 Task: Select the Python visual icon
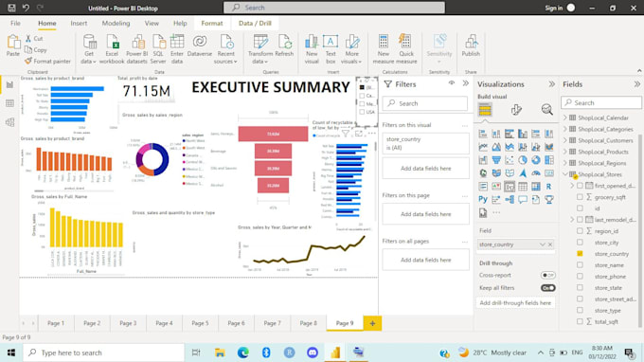[x=483, y=199]
